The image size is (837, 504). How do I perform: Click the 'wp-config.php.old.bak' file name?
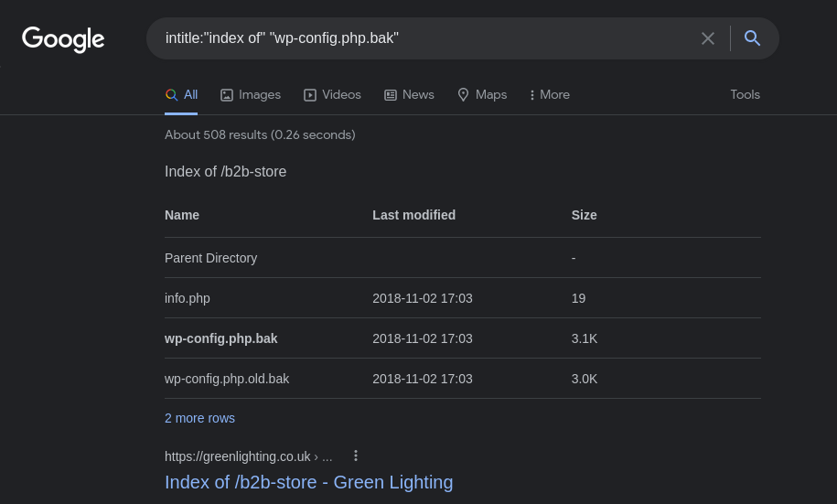(x=227, y=379)
